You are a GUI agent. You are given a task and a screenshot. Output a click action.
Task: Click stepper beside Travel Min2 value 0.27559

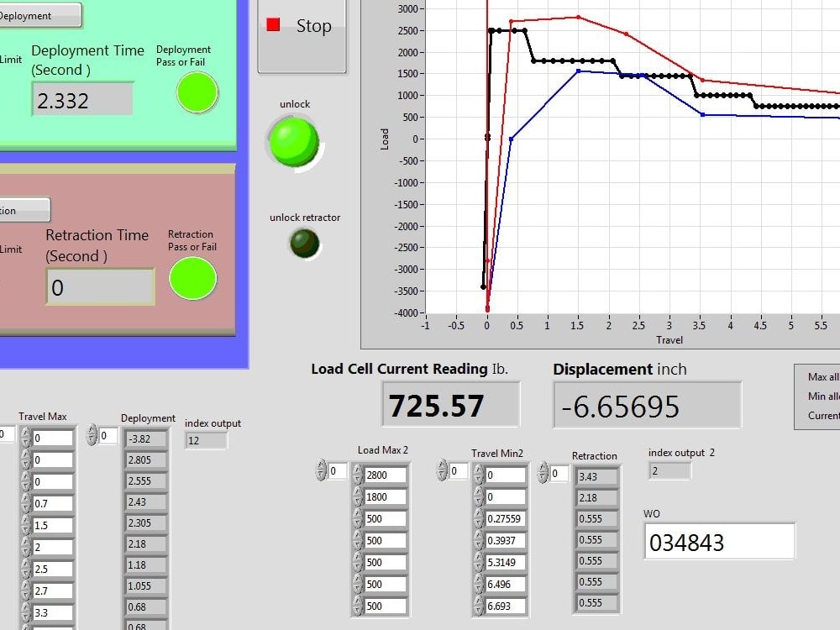(479, 518)
